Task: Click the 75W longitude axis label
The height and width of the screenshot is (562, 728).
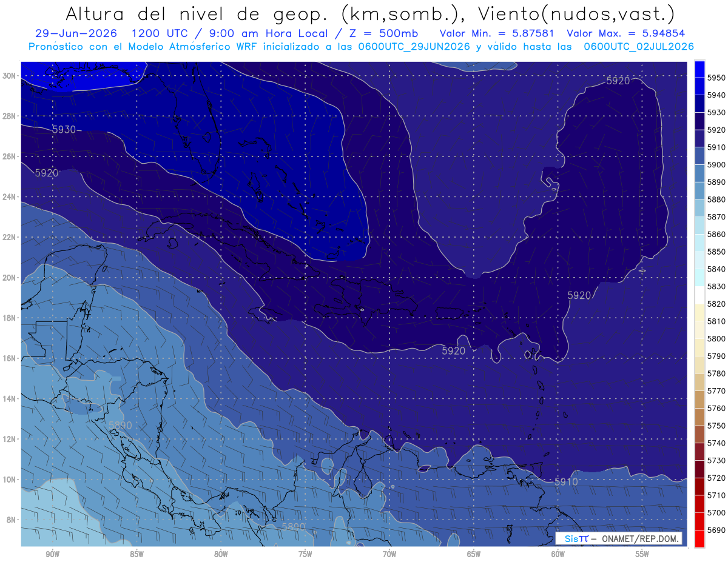Action: pos(305,555)
